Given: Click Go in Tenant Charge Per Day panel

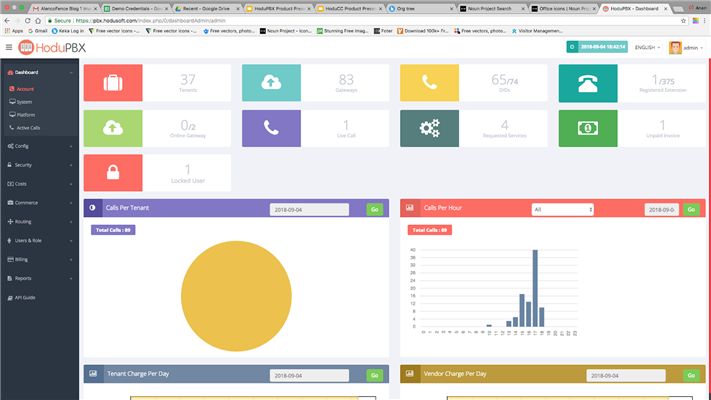Looking at the screenshot, I should (375, 376).
